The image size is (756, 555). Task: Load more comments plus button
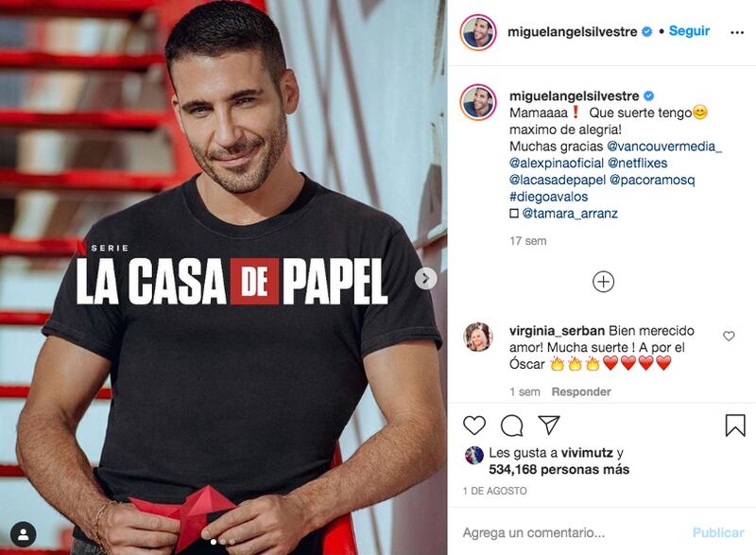(603, 282)
